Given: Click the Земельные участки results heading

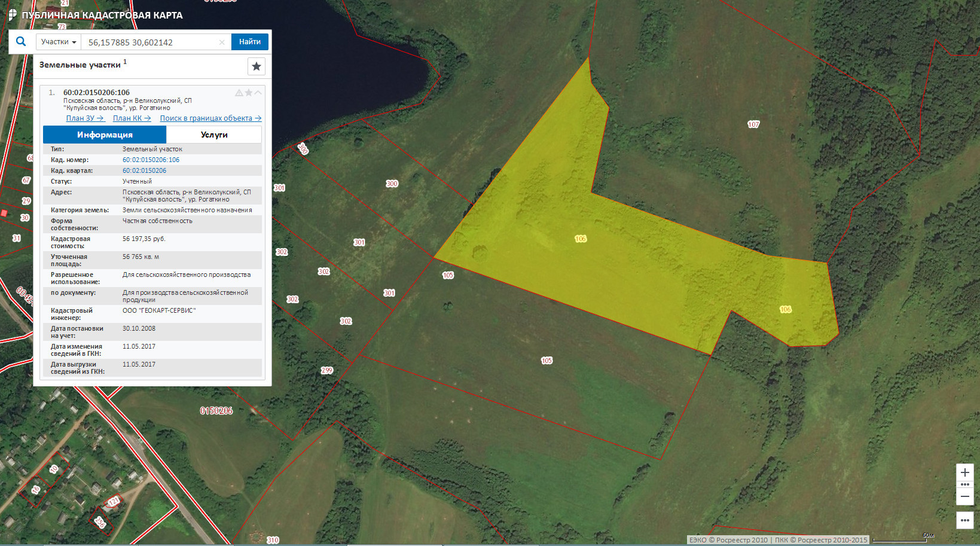Looking at the screenshot, I should [80, 65].
